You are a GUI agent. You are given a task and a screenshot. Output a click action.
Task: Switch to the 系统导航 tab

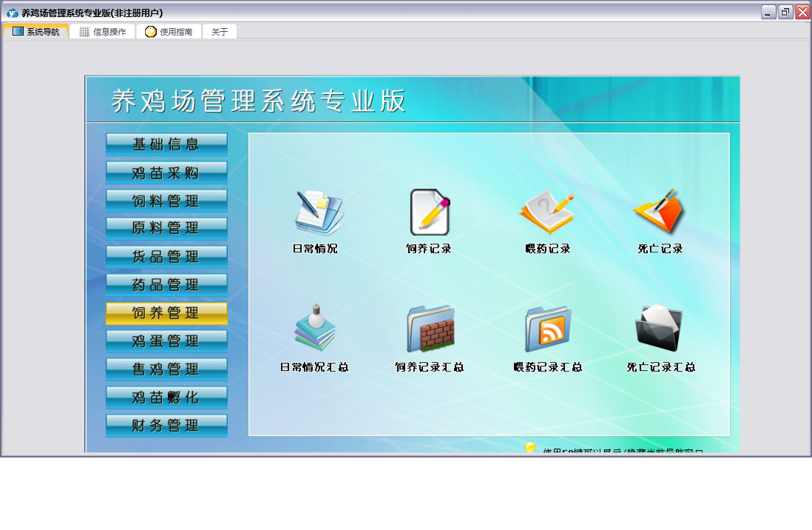[x=35, y=32]
